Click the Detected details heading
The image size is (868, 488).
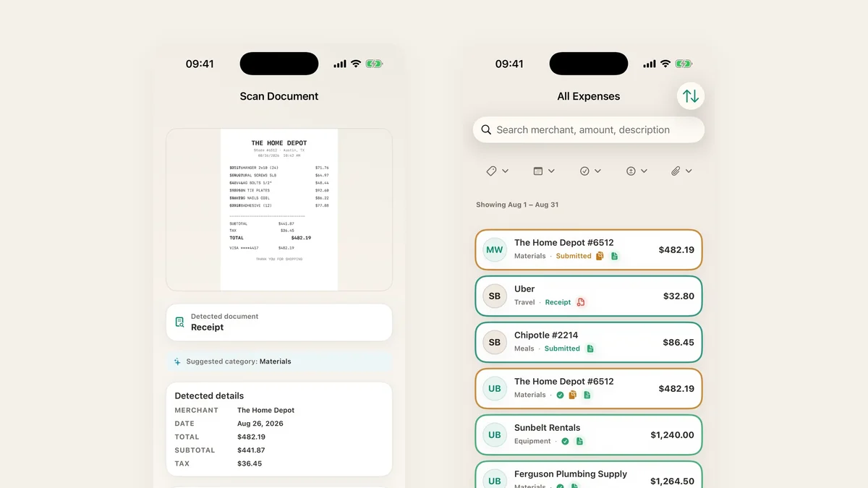click(x=209, y=395)
